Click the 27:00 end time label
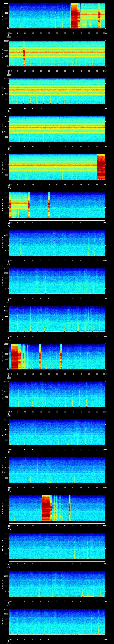 click(x=105, y=184)
